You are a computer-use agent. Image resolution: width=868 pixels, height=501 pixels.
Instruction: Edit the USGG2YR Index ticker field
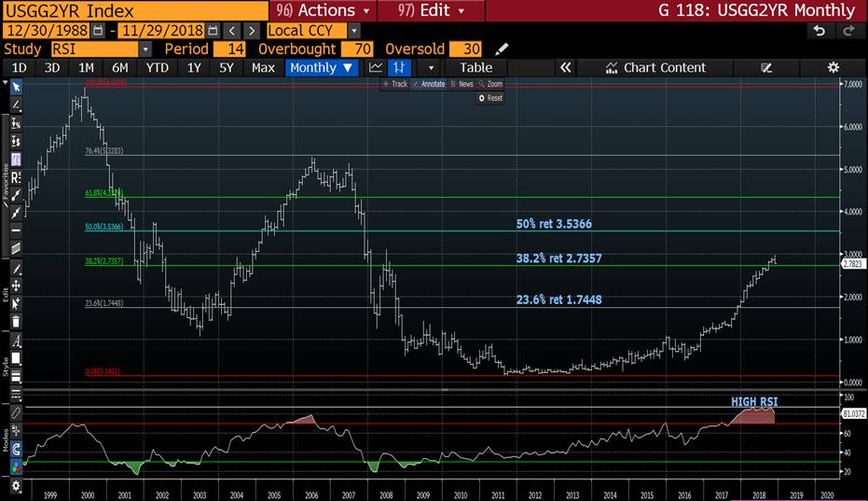135,10
